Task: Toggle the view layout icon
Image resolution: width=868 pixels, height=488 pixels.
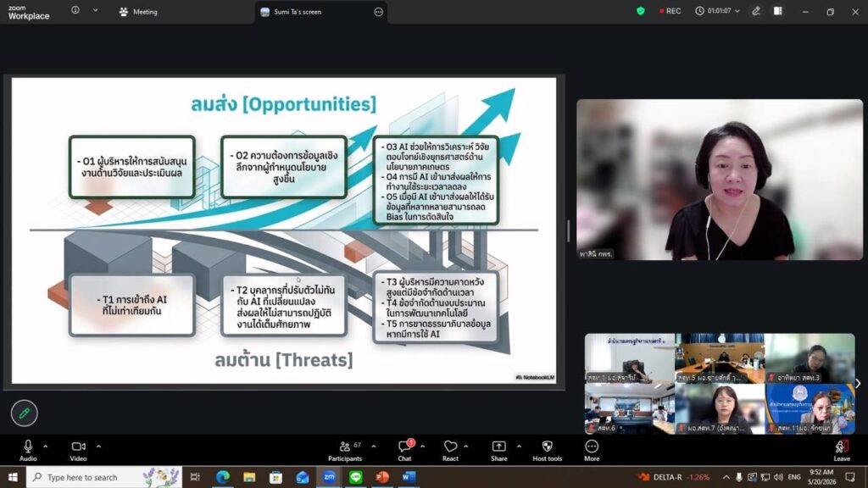Action: [x=778, y=11]
